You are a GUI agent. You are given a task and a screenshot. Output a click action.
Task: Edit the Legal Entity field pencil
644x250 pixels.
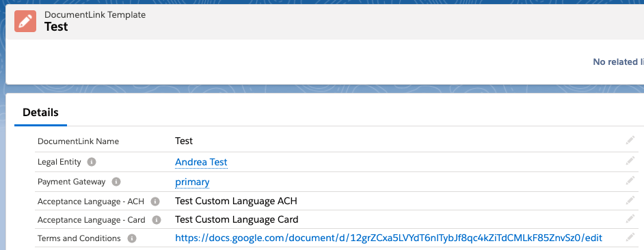coord(630,161)
